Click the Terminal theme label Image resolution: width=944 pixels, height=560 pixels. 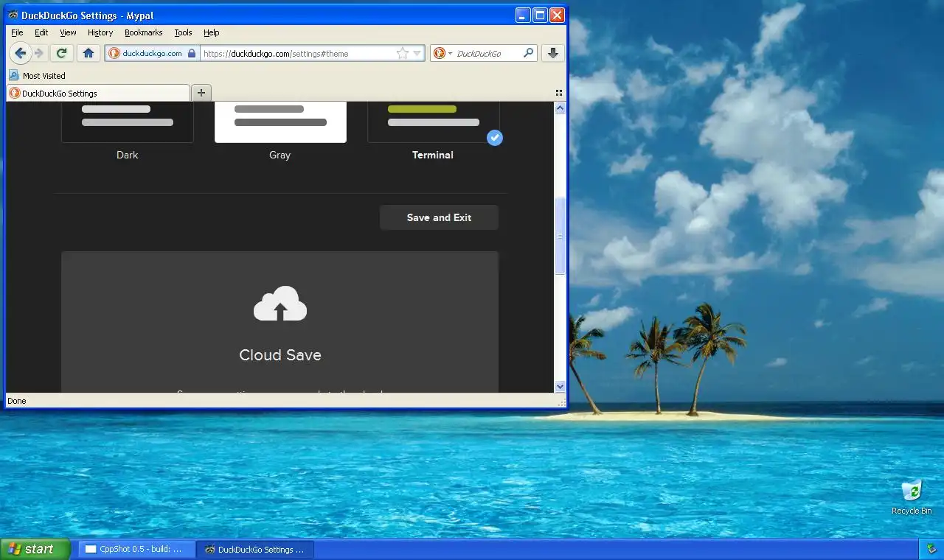coord(433,155)
